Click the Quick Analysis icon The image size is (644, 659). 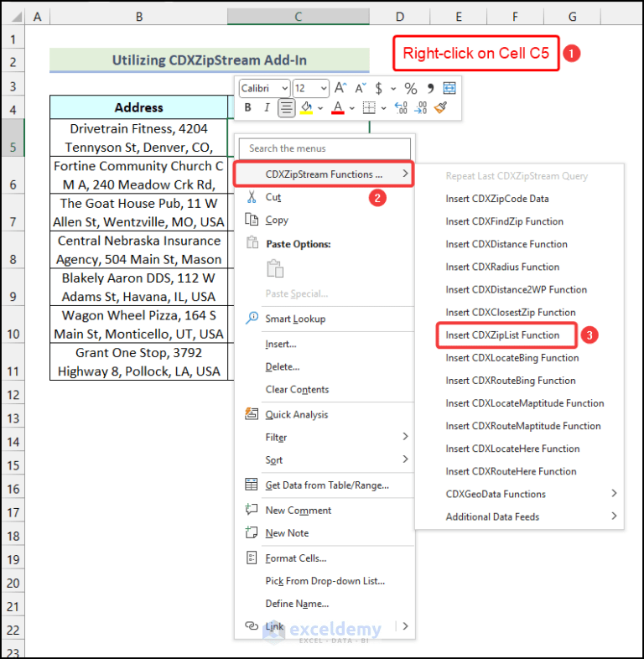click(252, 414)
